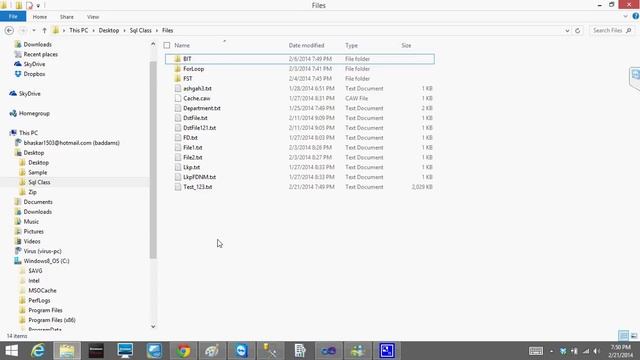
Task: Click the Homegroup icon in the navigation pane
Action: (x=13, y=113)
